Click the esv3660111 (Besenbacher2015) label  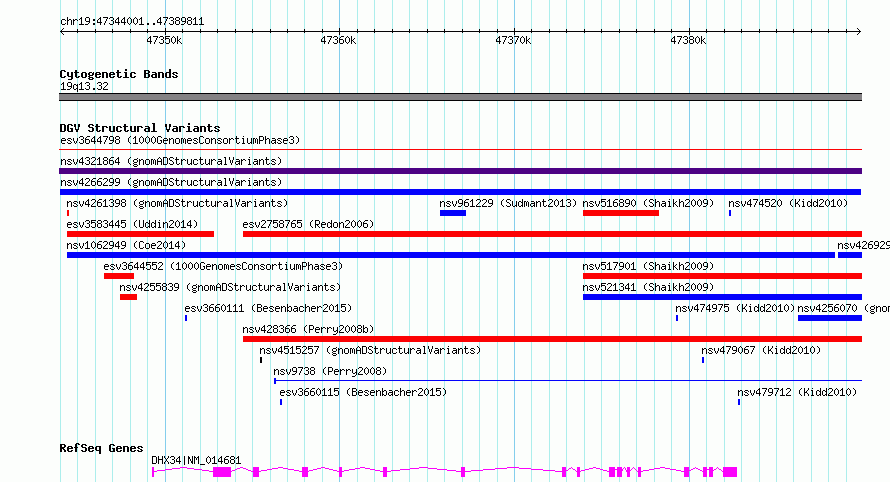pyautogui.click(x=268, y=308)
